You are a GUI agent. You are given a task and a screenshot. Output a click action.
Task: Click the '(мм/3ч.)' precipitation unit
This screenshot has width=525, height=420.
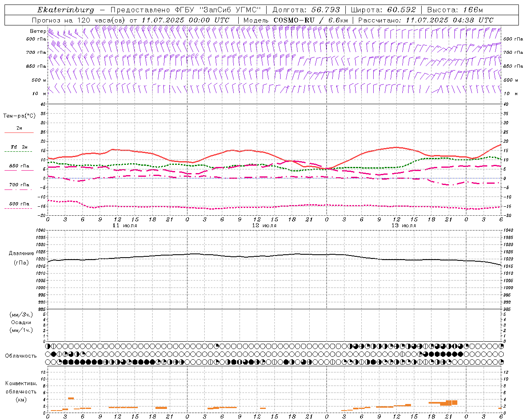(x=21, y=315)
